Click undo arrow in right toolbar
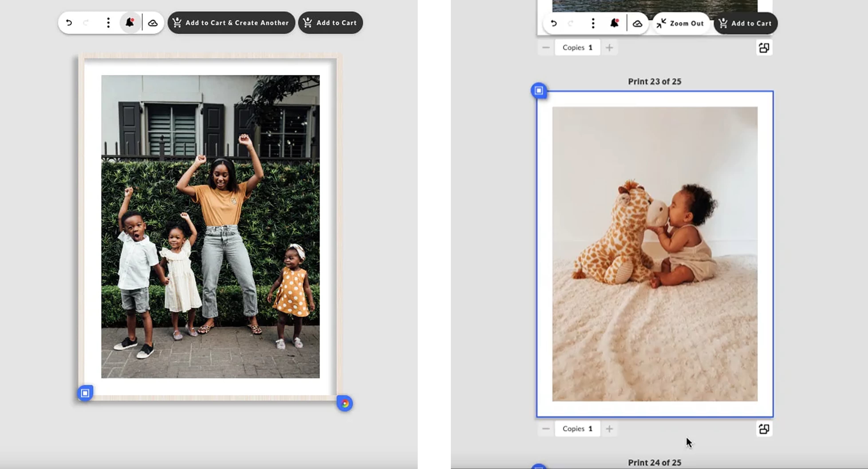868x469 pixels. coord(554,24)
